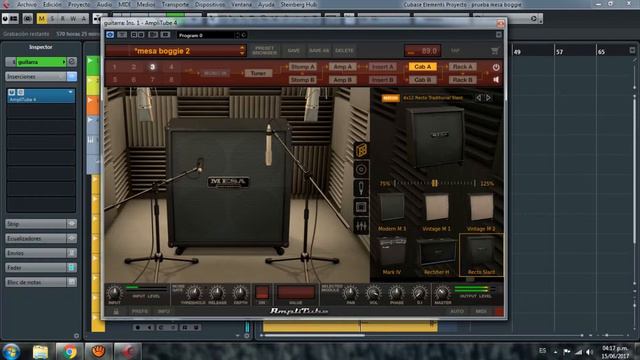Click the plugin window menu icon top-right
640x360 pixels.
pyautogui.click(x=499, y=35)
